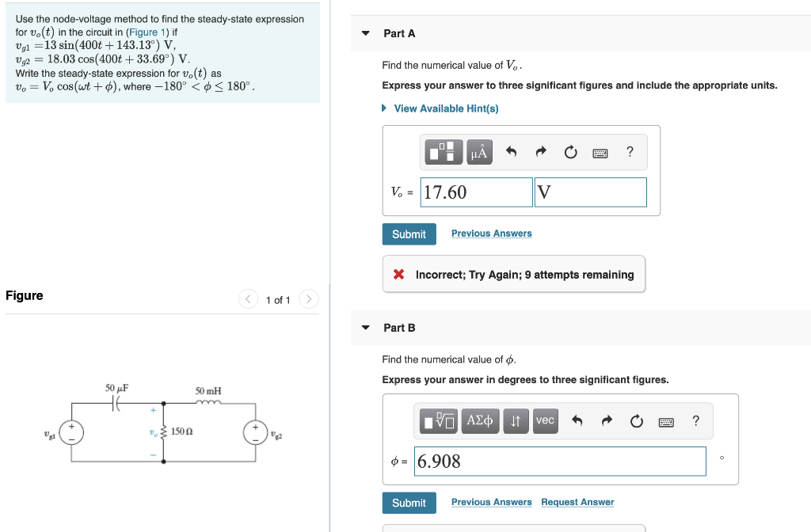Select the ΑΣΦ Greek symbols icon in Part B
This screenshot has width=811, height=532.
coord(482,420)
